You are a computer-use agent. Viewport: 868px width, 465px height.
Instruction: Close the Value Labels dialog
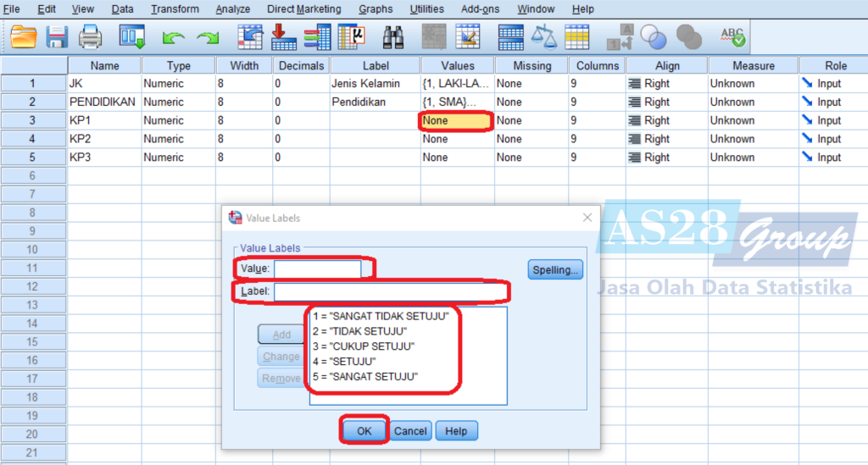coord(587,218)
